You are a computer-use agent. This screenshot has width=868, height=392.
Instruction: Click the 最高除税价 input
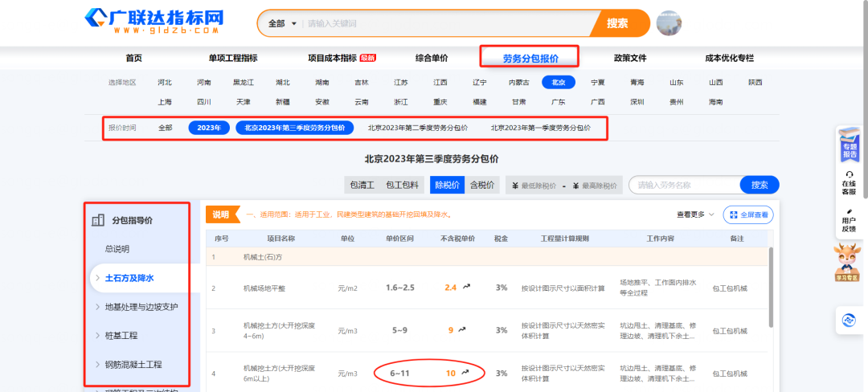point(596,186)
